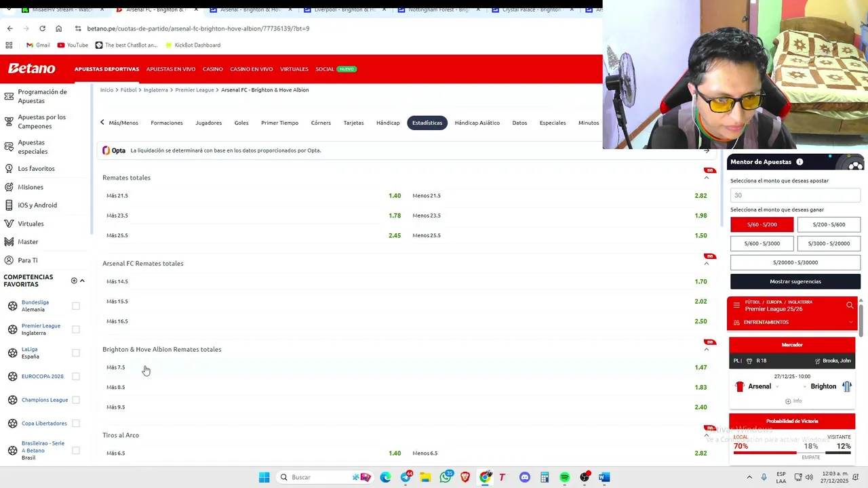868x488 pixels.
Task: Reload the page with the refresh icon
Action: click(42, 28)
